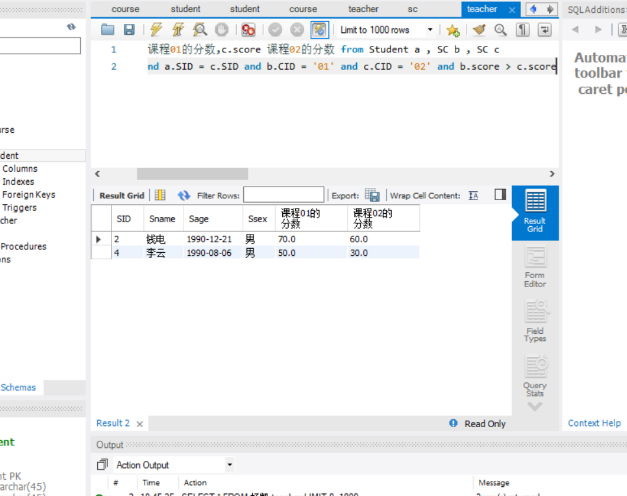Toggle result grid column view icon
Image resolution: width=627 pixels, height=496 pixels.
click(160, 195)
